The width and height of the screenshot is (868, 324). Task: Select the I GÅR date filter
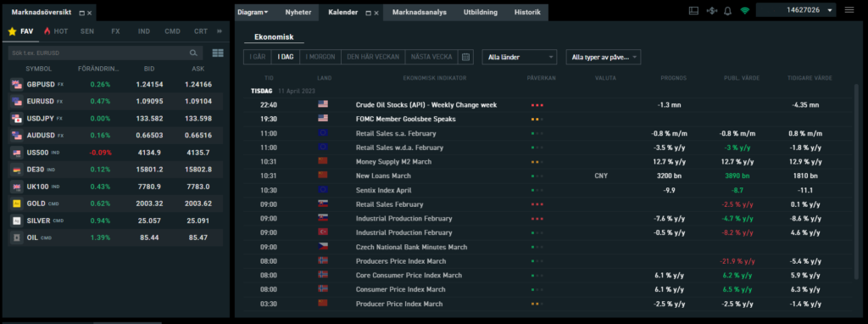pos(258,57)
